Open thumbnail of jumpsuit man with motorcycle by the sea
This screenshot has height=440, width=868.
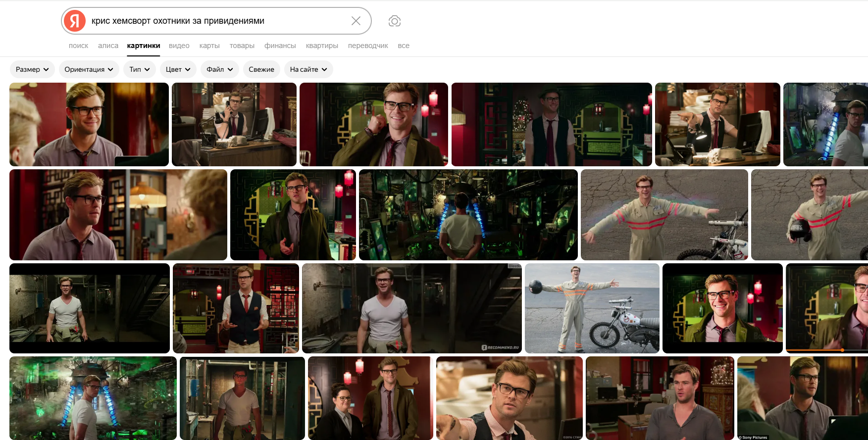pos(592,308)
